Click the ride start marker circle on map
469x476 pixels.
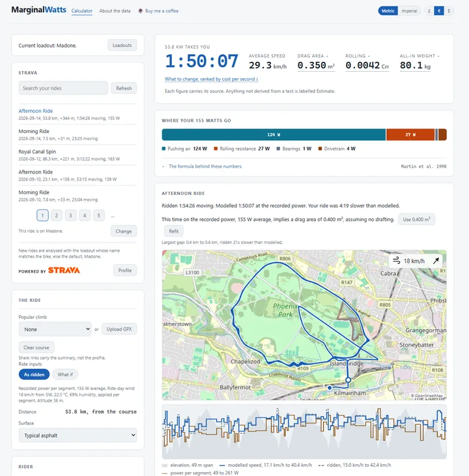(348, 379)
